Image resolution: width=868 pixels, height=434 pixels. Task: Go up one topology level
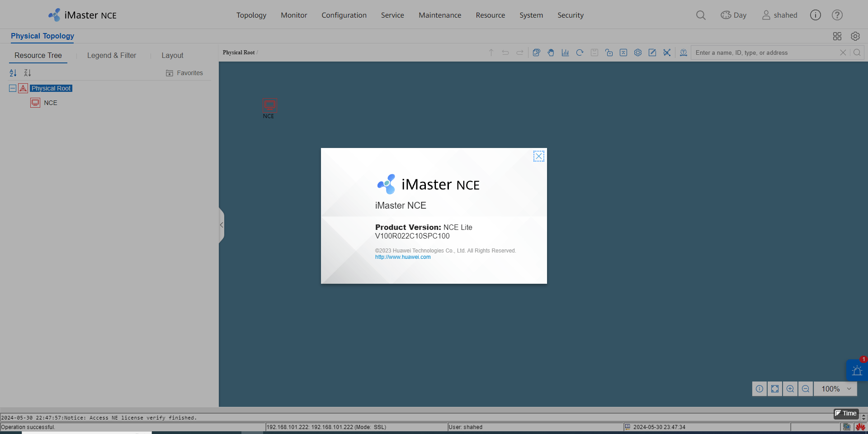tap(491, 52)
